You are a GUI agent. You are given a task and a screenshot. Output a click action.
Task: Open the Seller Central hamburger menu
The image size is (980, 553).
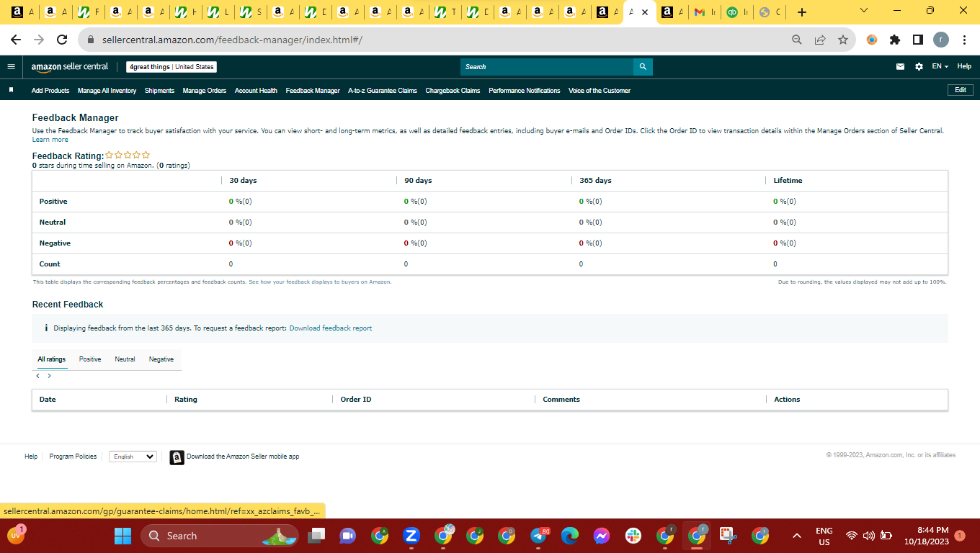pos(11,67)
